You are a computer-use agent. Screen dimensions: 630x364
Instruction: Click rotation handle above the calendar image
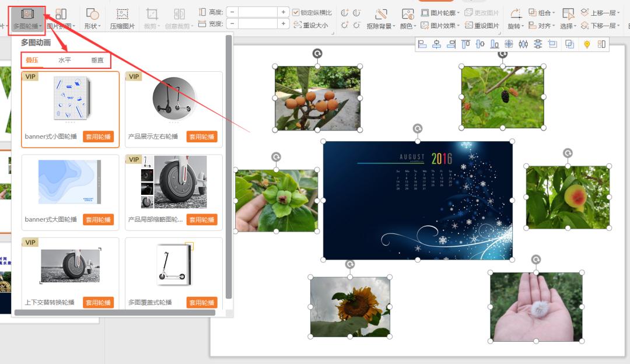coord(417,128)
